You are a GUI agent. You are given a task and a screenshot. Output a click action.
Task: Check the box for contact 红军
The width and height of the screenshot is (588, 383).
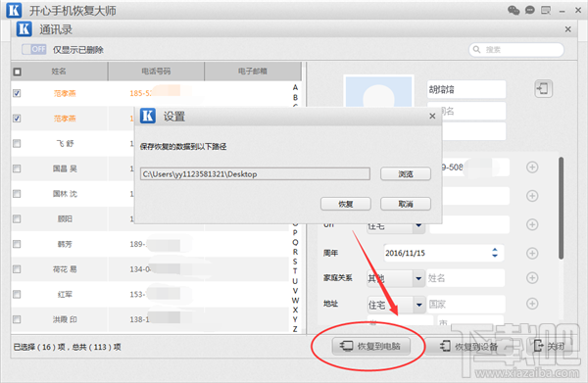[17, 295]
